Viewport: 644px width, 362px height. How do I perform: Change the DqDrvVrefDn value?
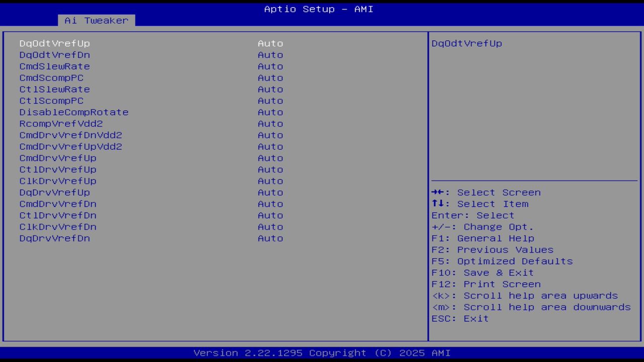pyautogui.click(x=270, y=238)
